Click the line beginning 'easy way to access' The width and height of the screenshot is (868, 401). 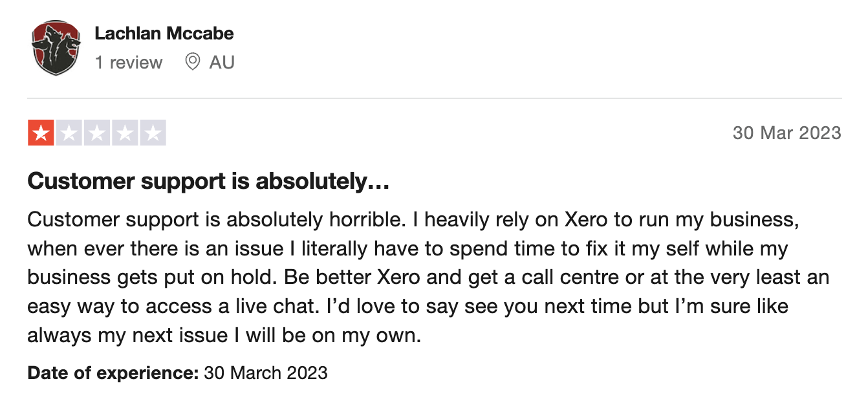point(407,306)
